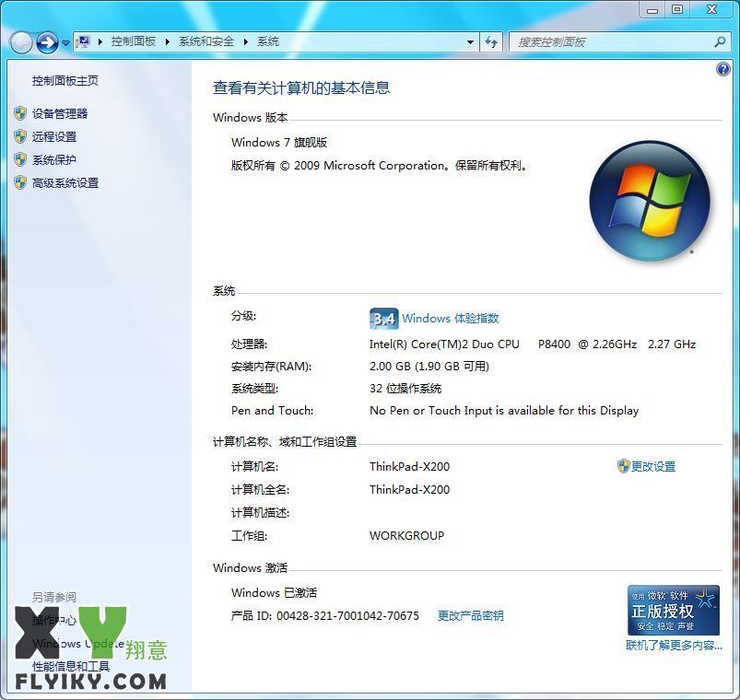The image size is (740, 700).
Task: Click the shield icon beside 系统保护
Action: [x=20, y=159]
